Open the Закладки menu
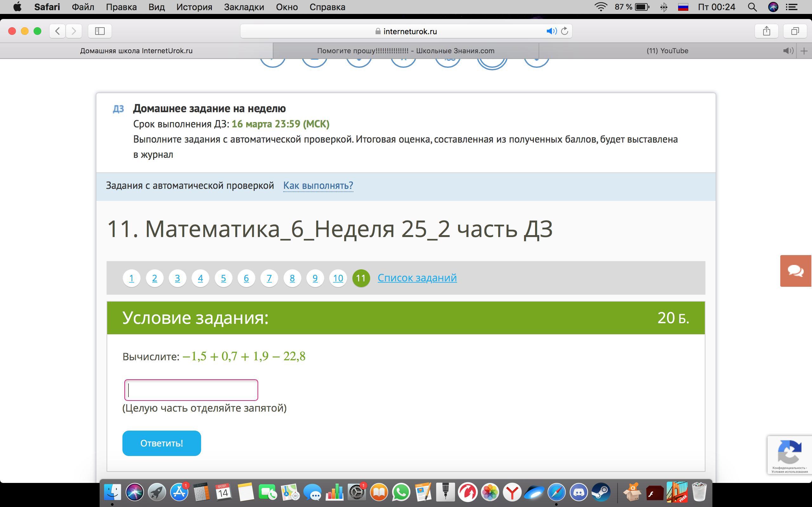 tap(244, 7)
